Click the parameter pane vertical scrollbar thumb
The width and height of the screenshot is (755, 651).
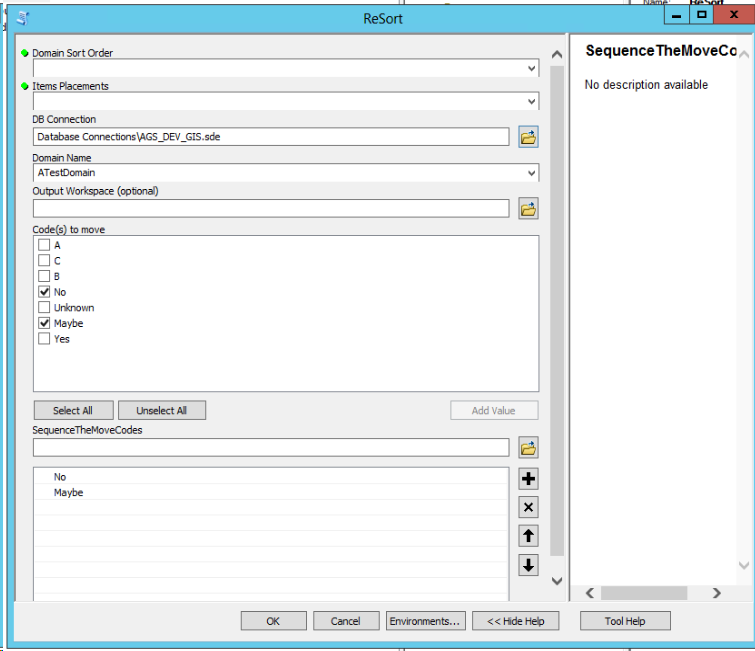click(557, 311)
